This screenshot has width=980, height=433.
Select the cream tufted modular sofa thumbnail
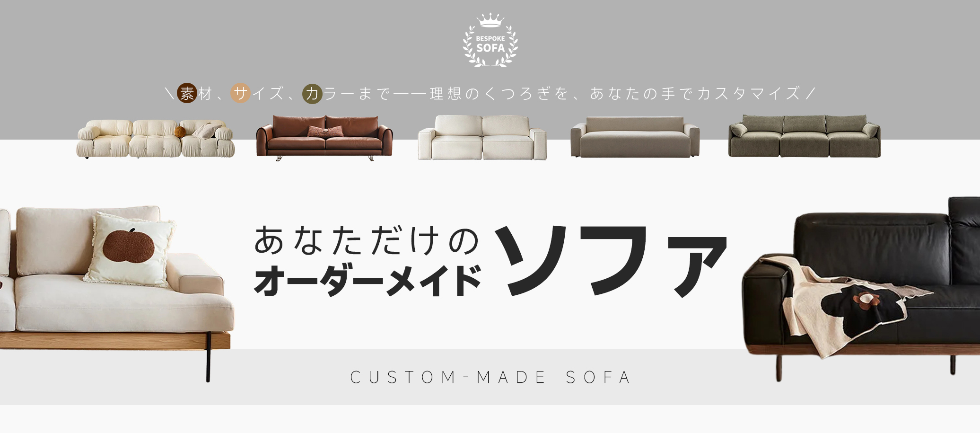[156, 139]
